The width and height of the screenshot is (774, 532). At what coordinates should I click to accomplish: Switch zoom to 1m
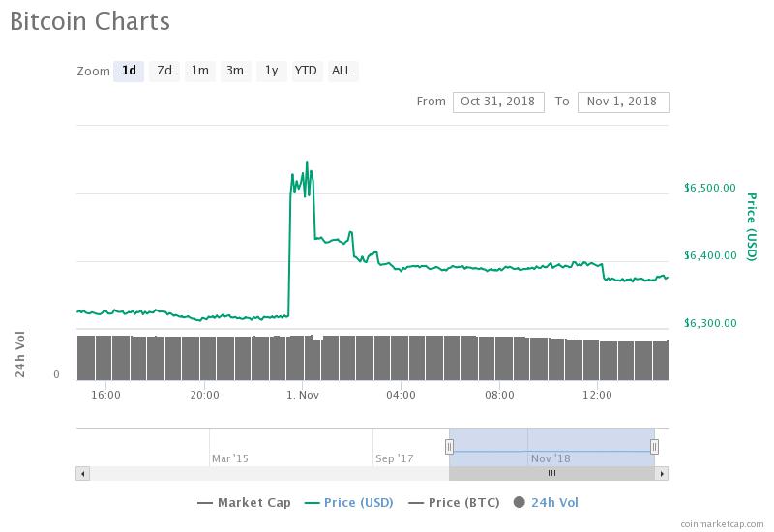[x=200, y=71]
